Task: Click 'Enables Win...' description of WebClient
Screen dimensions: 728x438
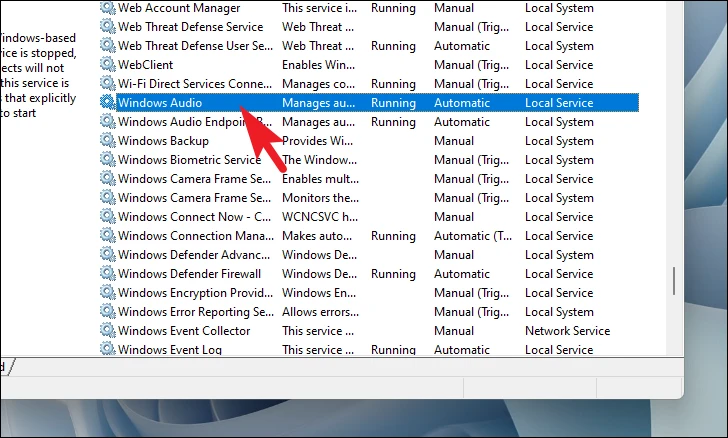Action: click(x=318, y=65)
